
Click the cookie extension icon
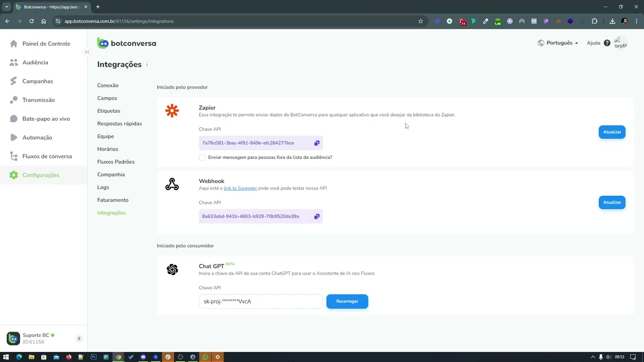coord(558,21)
